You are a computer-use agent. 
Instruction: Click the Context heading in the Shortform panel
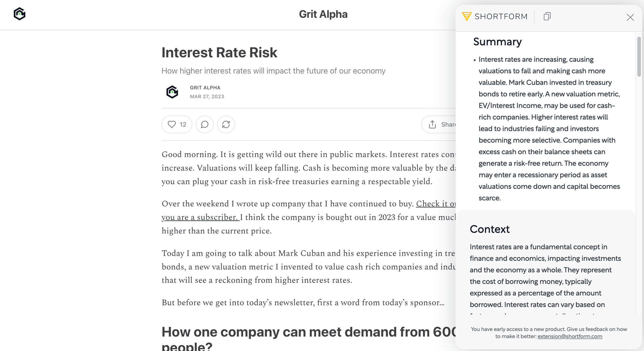pos(489,229)
